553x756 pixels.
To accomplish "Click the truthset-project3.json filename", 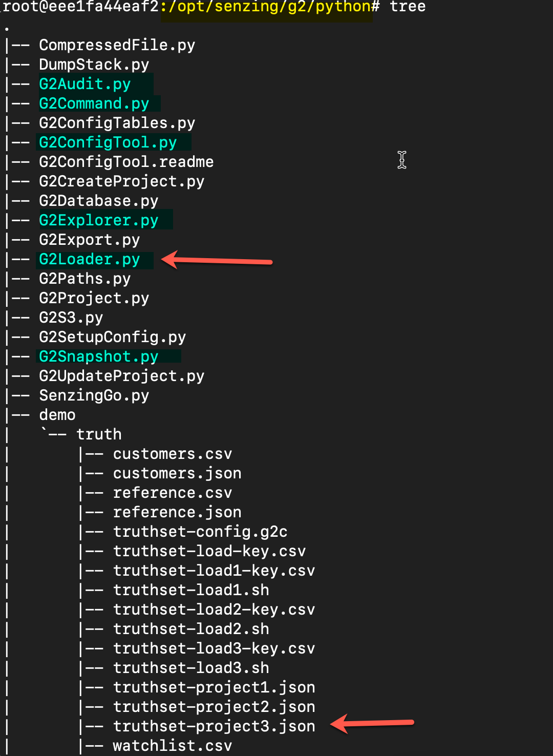I will 214,726.
